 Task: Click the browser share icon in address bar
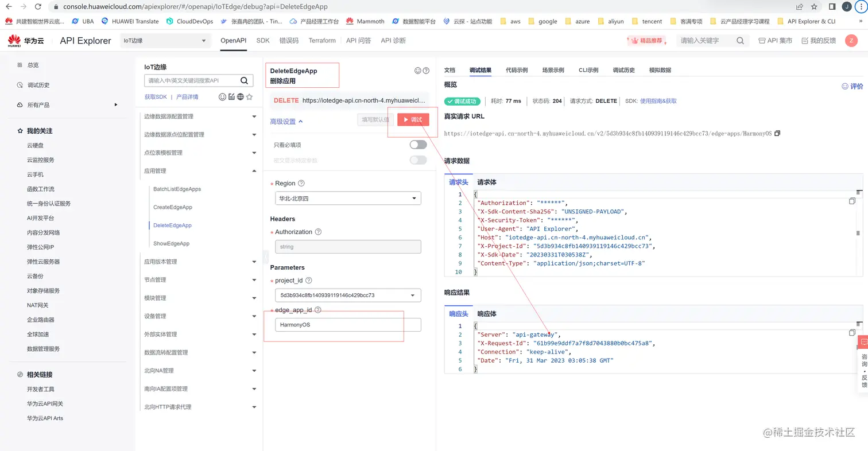[x=799, y=7]
